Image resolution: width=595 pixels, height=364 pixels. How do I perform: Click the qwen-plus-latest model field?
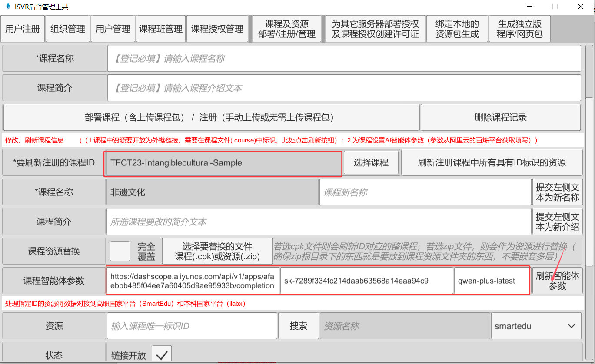(x=492, y=281)
